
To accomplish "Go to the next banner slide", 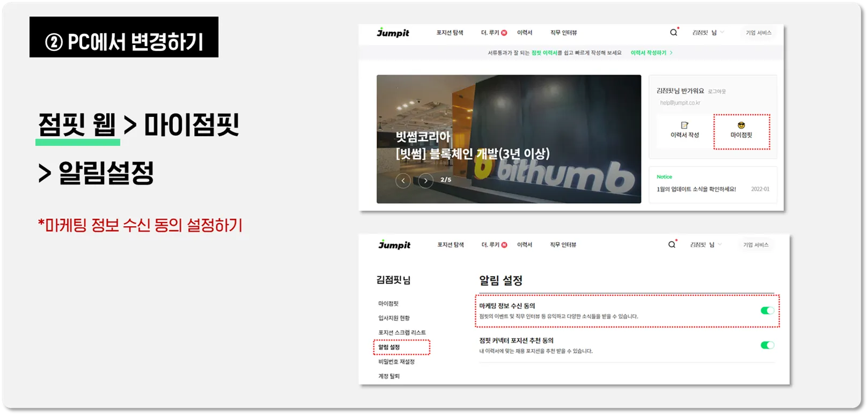I will pyautogui.click(x=425, y=181).
